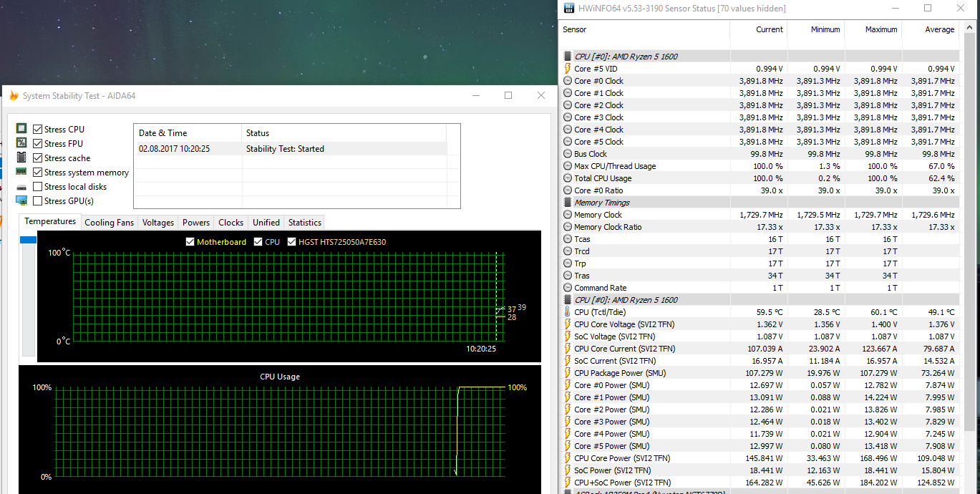
Task: Click lightning icon beside Core #2 Power
Action: (x=568, y=410)
